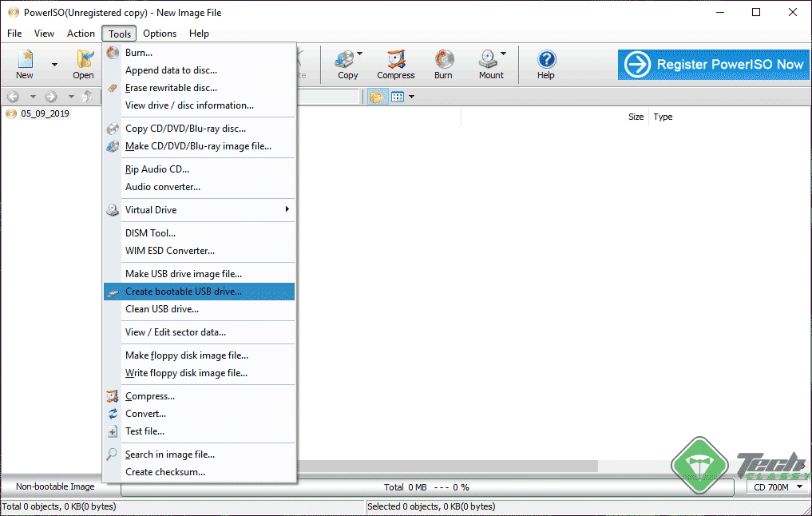Open the Compress tool on the toolbar
Screen dimensions: 812x516
coord(396,64)
